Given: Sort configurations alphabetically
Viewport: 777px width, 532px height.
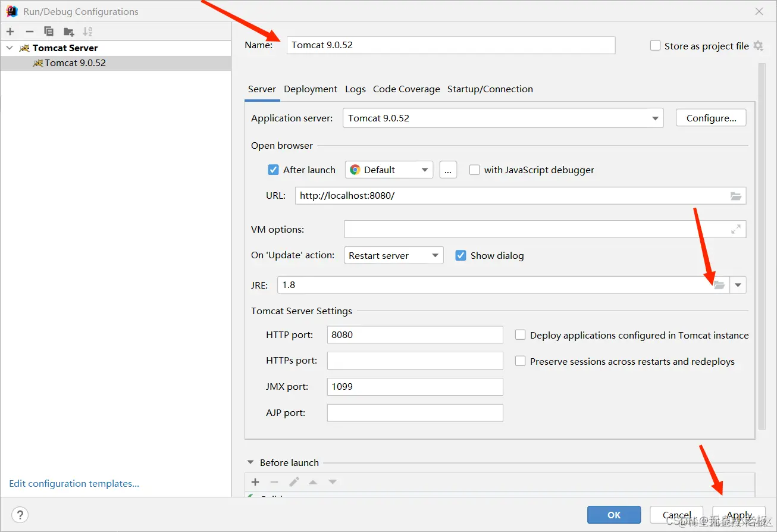Looking at the screenshot, I should pyautogui.click(x=87, y=32).
